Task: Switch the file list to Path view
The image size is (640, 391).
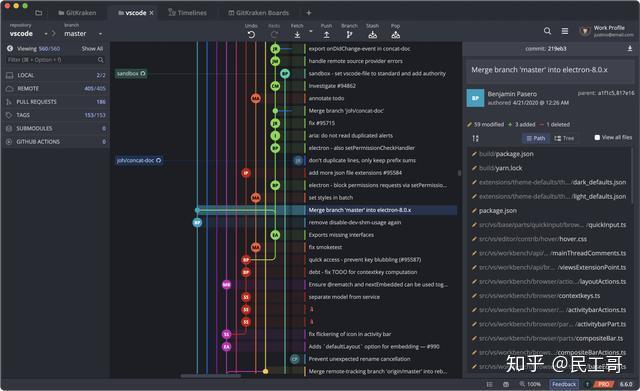Action: pos(536,138)
